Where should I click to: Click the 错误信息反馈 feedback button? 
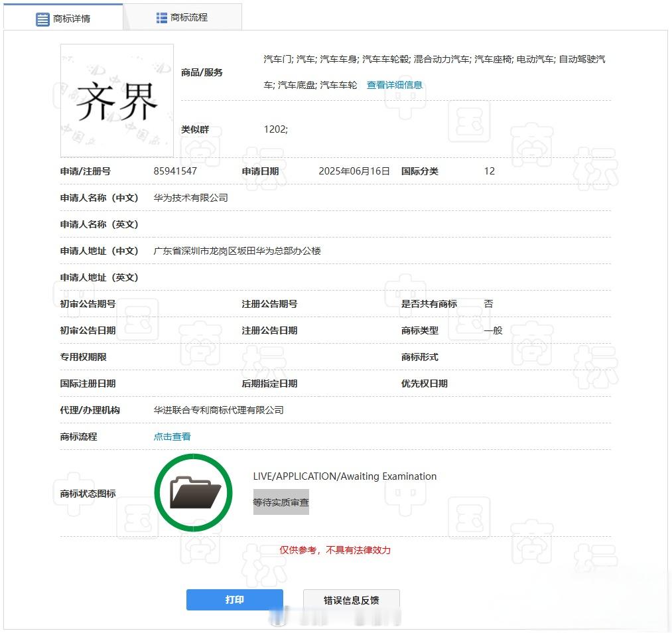351,599
